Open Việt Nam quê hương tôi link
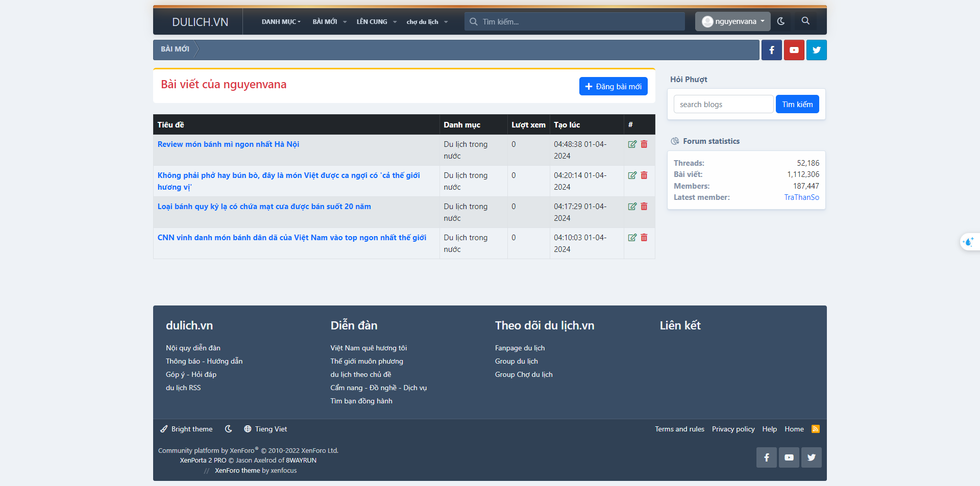 pos(369,348)
